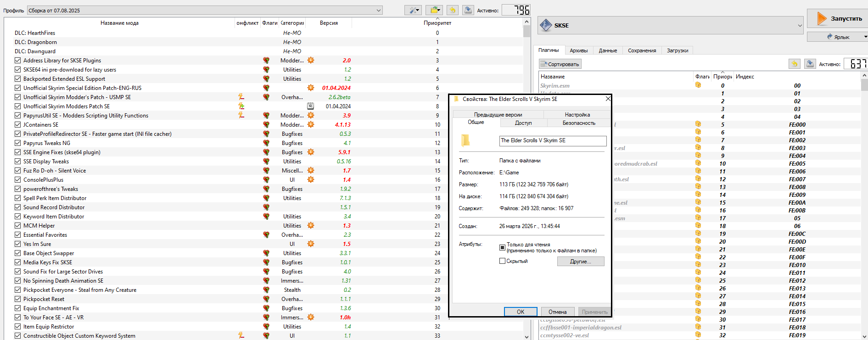This screenshot has width=868, height=340.
Task: Click the update icon on Yes Im Sure row
Action: point(311,244)
